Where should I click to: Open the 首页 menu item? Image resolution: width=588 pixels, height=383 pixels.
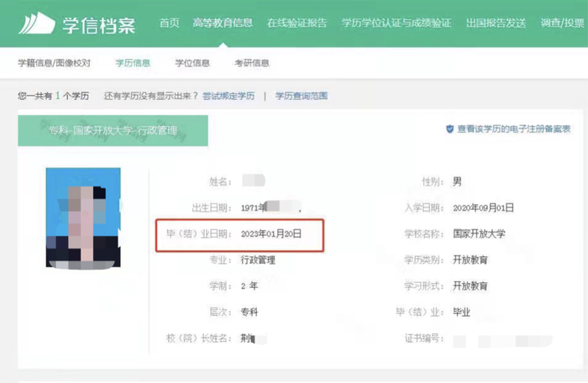(x=169, y=23)
